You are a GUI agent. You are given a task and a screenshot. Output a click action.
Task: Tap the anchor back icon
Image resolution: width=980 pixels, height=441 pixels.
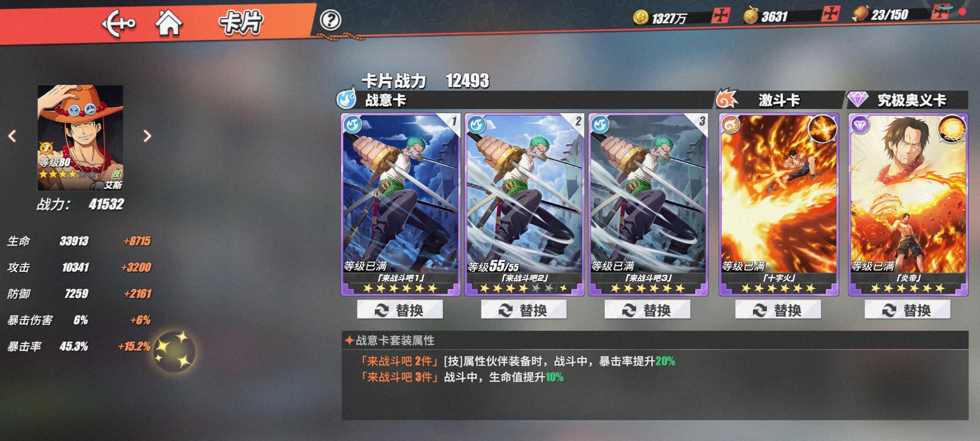point(118,24)
